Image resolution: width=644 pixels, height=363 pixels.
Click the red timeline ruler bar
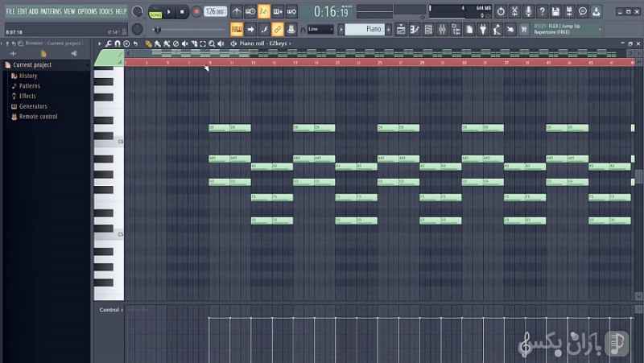pos(379,63)
